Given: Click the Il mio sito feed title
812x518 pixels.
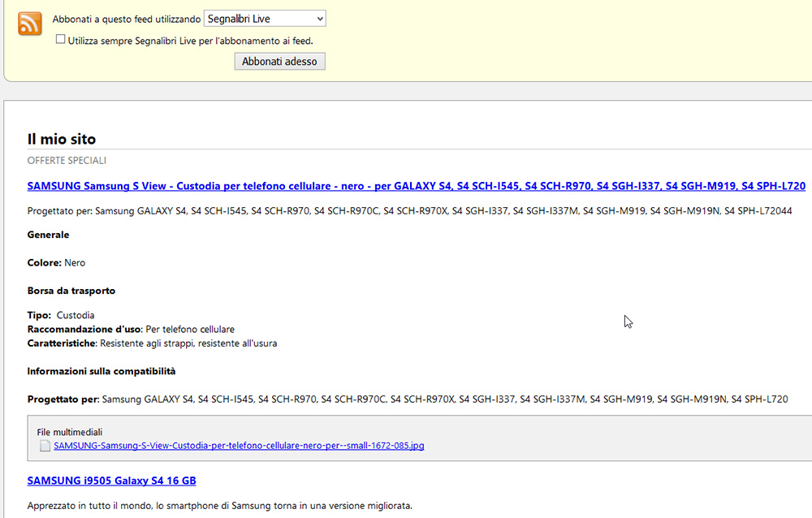Looking at the screenshot, I should pyautogui.click(x=62, y=139).
